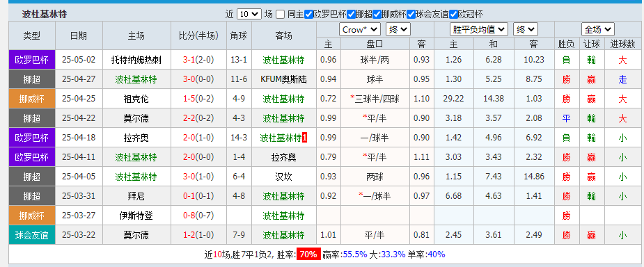The width and height of the screenshot is (644, 267).
Task: Click the 挪威杯 tag on 25-04-25 row
Action: click(32, 99)
